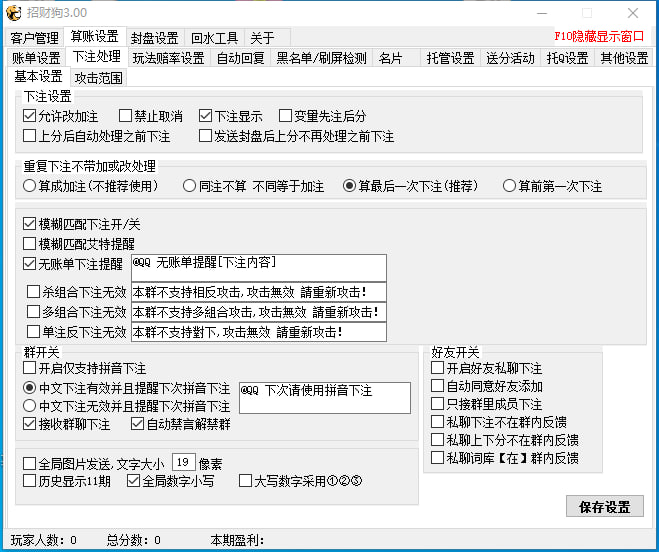Toggle the 自动禁言解禁群 checkbox
659x552 pixels.
point(139,424)
